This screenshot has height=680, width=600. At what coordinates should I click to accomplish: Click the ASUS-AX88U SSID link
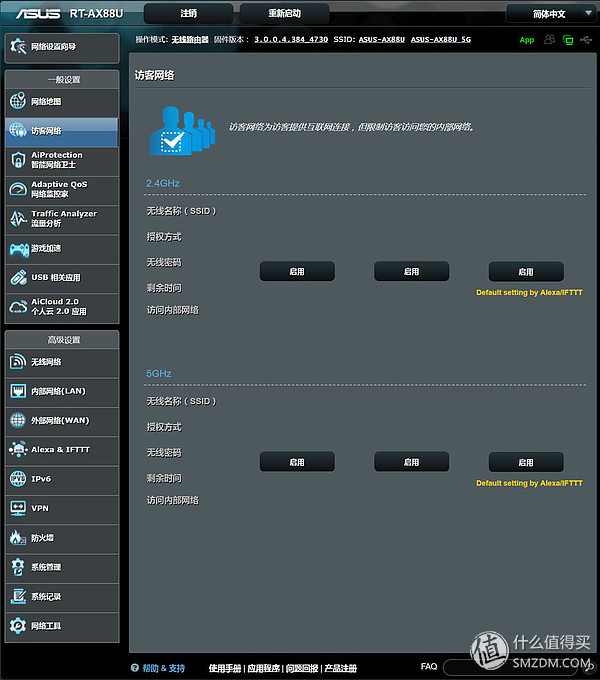[382, 39]
